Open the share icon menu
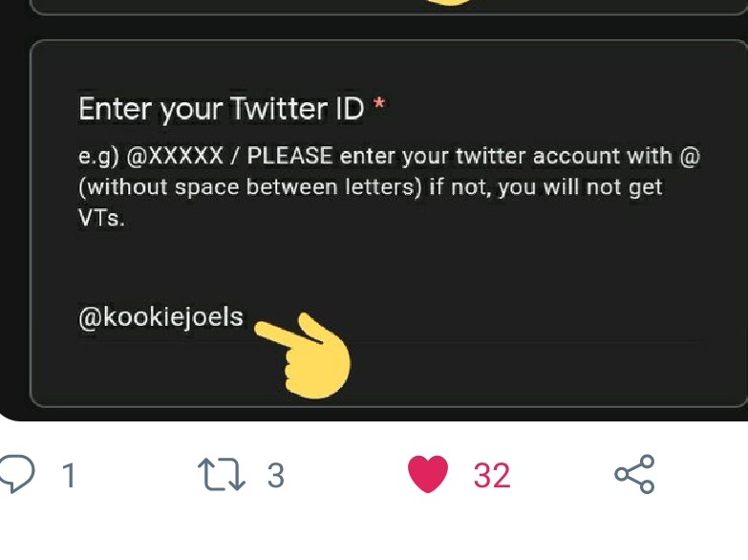The width and height of the screenshot is (748, 560). pyautogui.click(x=634, y=474)
